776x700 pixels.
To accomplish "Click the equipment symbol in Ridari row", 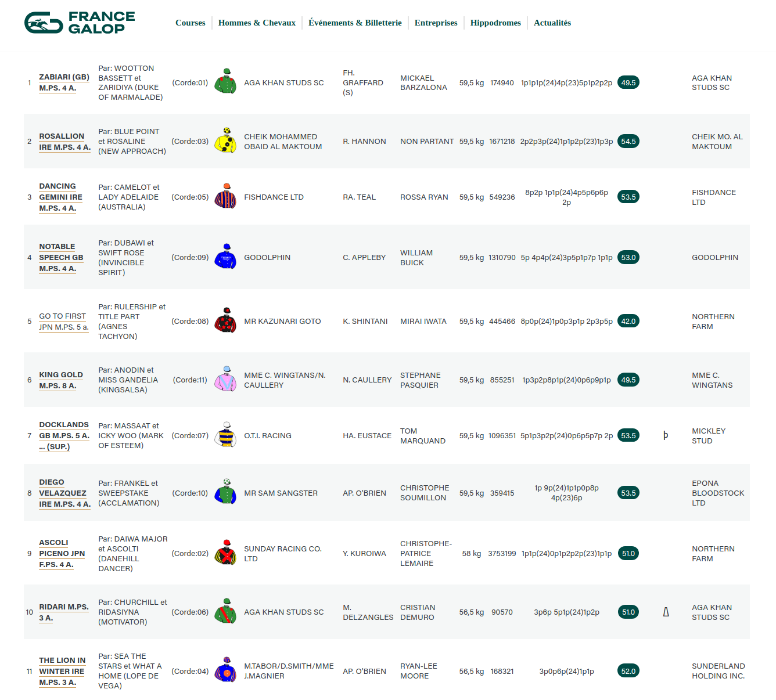I will pyautogui.click(x=666, y=612).
